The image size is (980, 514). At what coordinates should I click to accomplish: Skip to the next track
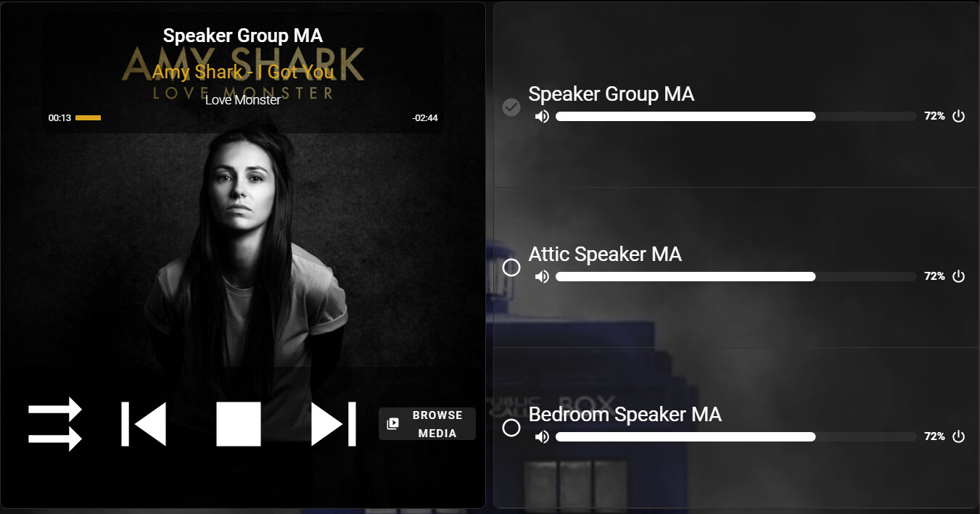(334, 424)
